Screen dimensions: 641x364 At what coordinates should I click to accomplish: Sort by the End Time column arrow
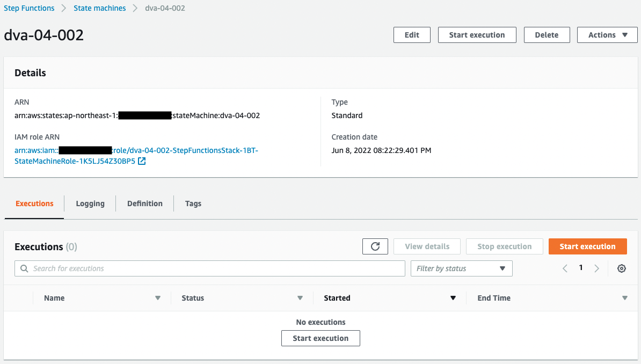pyautogui.click(x=625, y=298)
